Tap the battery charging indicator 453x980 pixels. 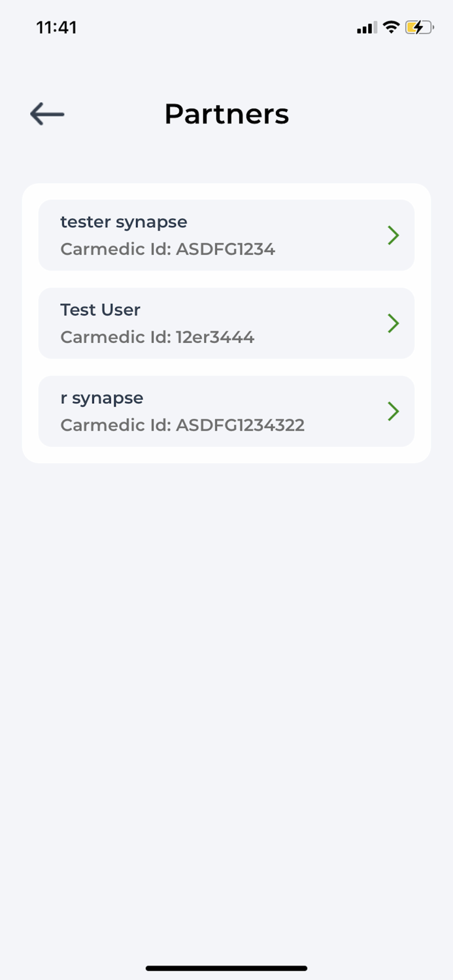419,27
